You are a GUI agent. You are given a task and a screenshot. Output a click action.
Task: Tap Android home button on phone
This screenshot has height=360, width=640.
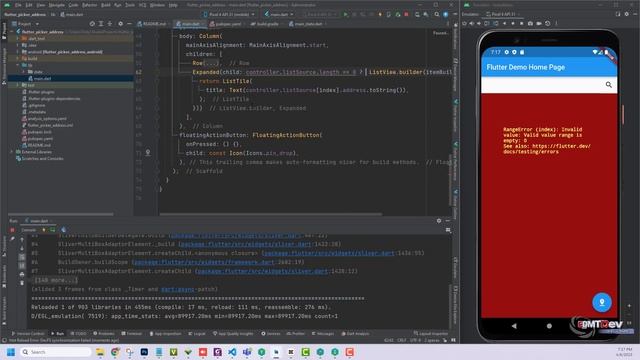(549, 326)
